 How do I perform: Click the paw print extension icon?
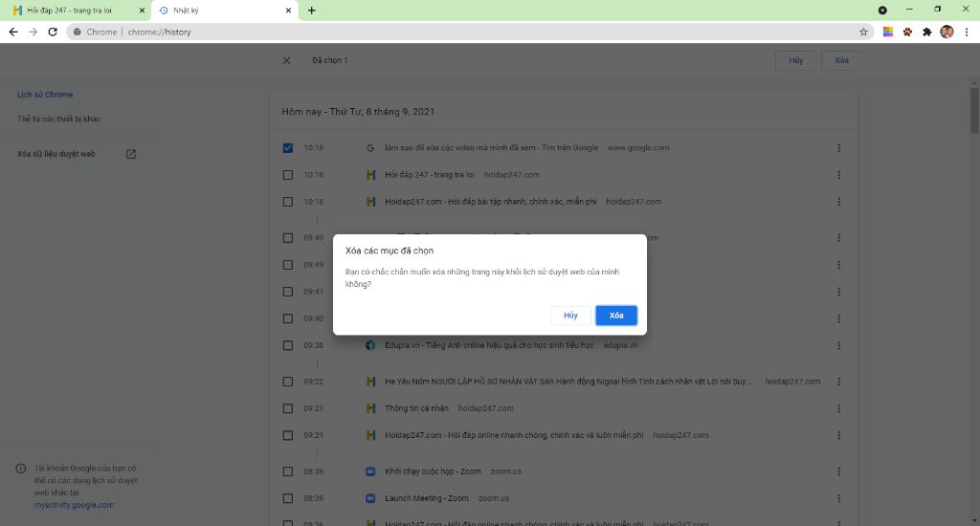point(907,32)
